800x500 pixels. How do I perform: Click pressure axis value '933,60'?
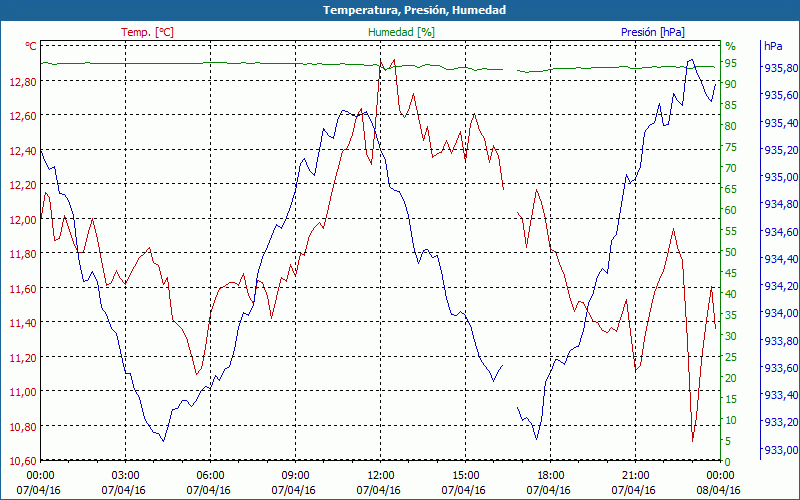[x=781, y=368]
